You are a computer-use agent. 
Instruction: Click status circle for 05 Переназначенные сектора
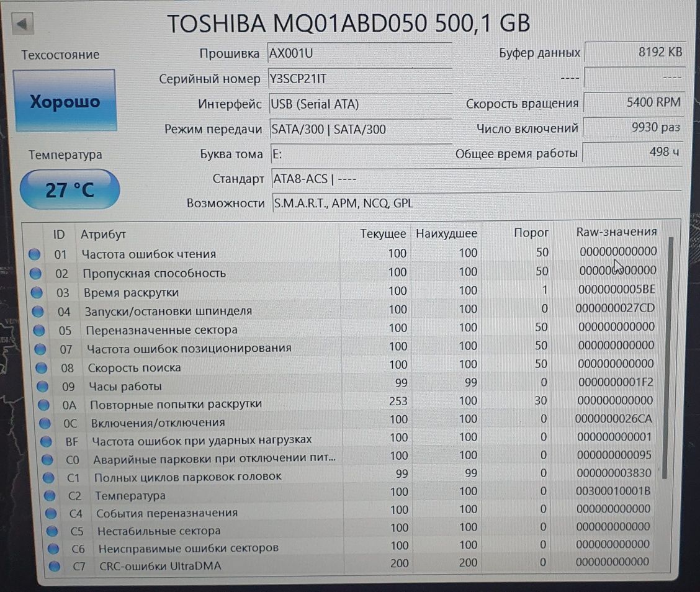point(39,330)
